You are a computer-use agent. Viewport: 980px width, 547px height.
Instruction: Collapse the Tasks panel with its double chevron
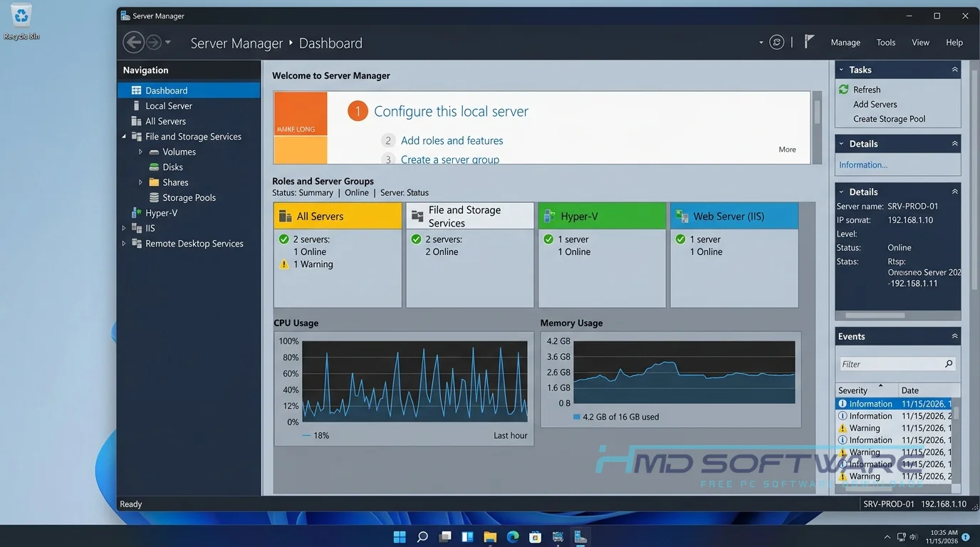[x=954, y=70]
